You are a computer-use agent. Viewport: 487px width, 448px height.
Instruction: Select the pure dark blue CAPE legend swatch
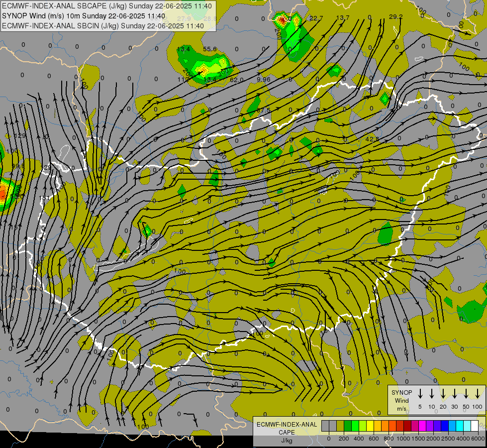[445, 426]
